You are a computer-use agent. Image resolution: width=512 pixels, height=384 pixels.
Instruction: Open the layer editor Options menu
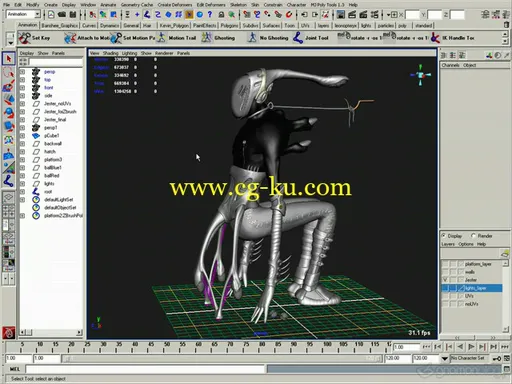point(466,244)
